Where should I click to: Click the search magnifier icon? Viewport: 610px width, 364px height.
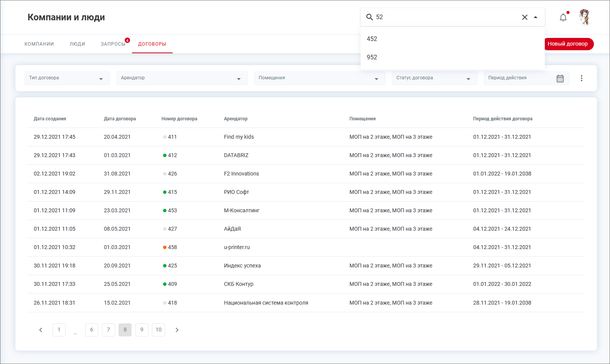(x=369, y=17)
